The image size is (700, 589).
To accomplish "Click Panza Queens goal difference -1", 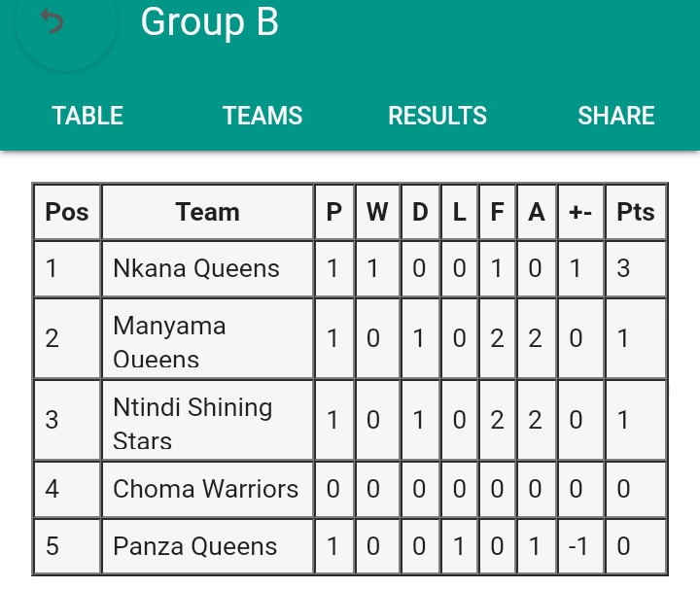I will [x=580, y=546].
